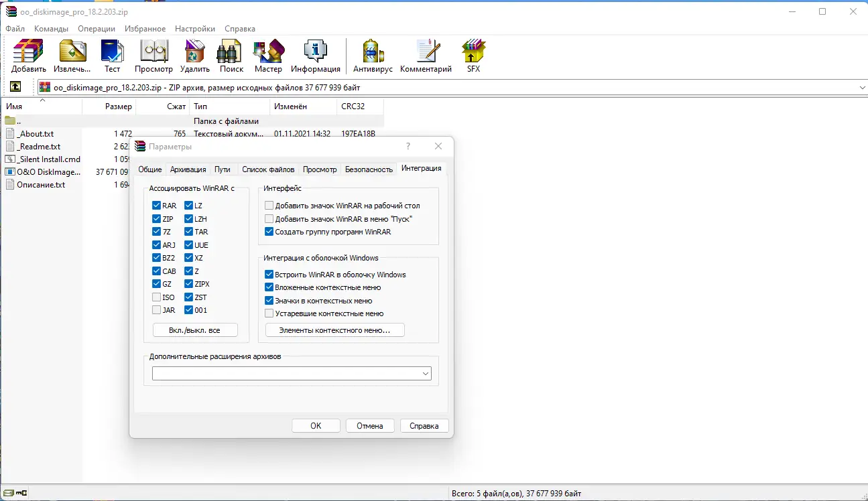Sort files by the Имя column header

coord(42,106)
